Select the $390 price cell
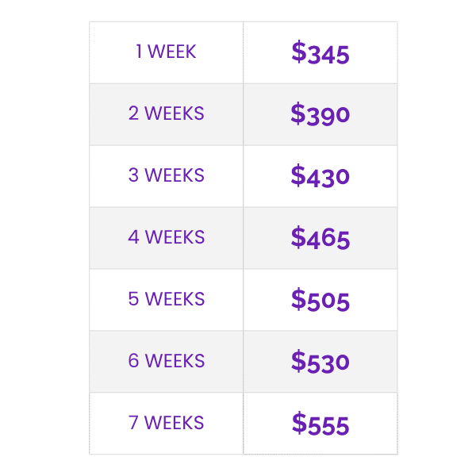Image resolution: width=476 pixels, height=476 pixels. [x=320, y=115]
